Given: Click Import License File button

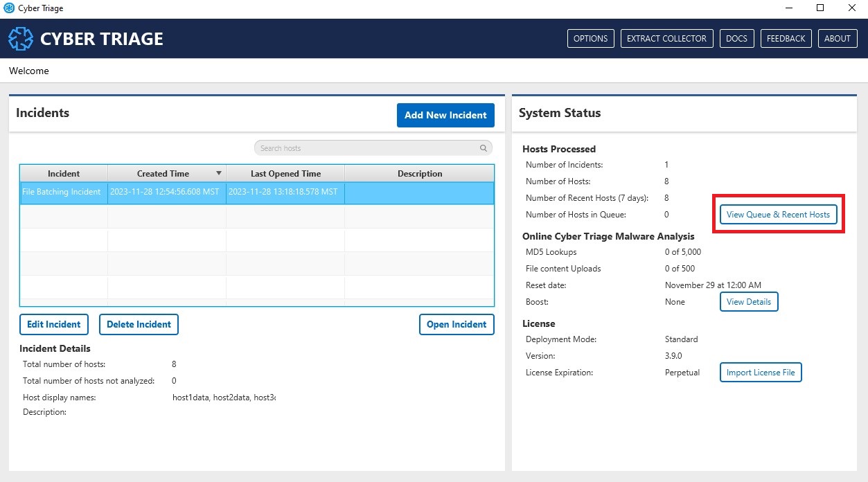Looking at the screenshot, I should coord(760,373).
